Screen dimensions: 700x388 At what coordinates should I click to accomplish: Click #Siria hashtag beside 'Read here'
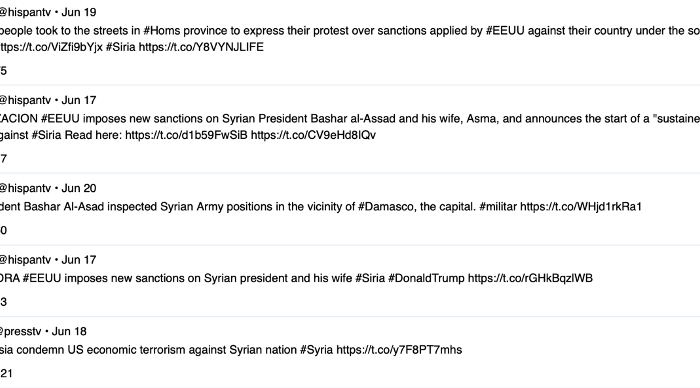pyautogui.click(x=46, y=135)
